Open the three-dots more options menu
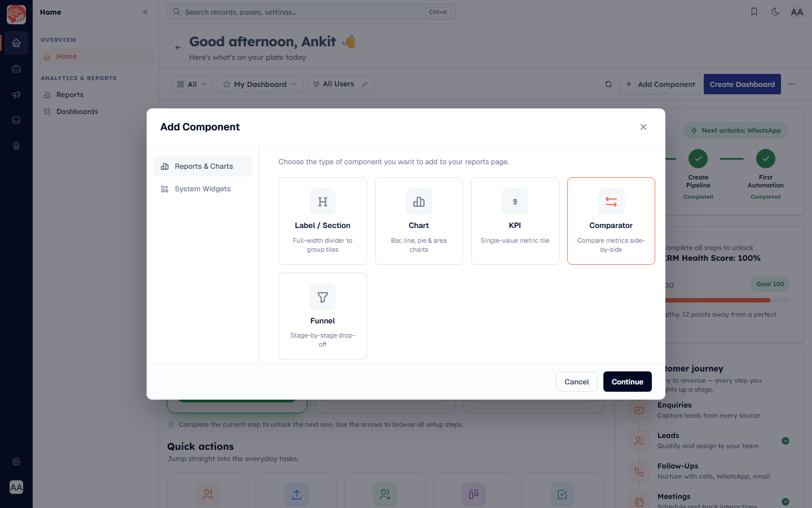The image size is (812, 508). coord(792,84)
